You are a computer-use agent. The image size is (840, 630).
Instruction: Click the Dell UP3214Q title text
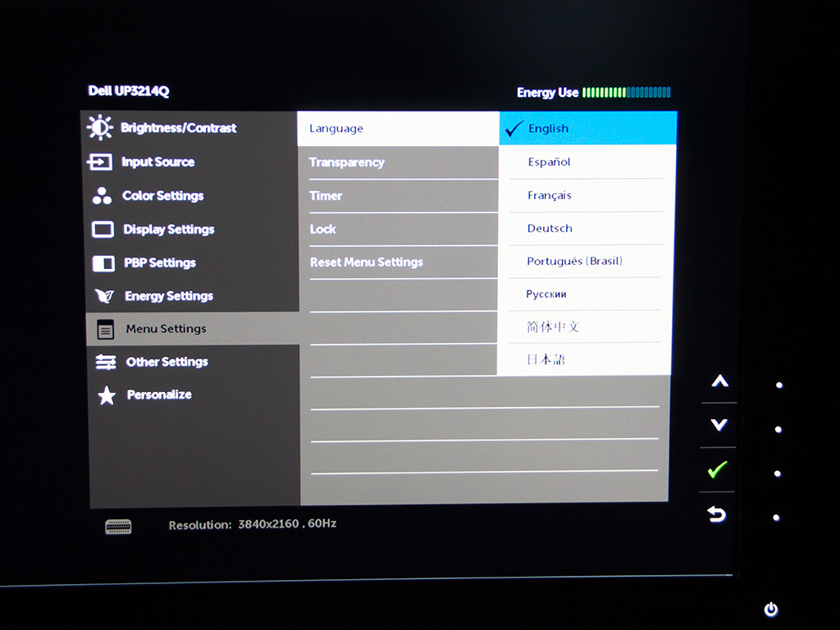click(x=129, y=91)
